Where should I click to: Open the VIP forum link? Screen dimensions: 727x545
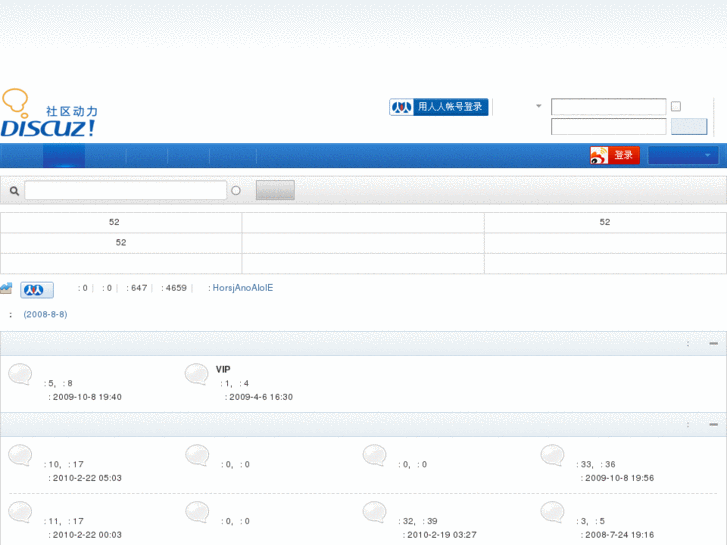[223, 369]
